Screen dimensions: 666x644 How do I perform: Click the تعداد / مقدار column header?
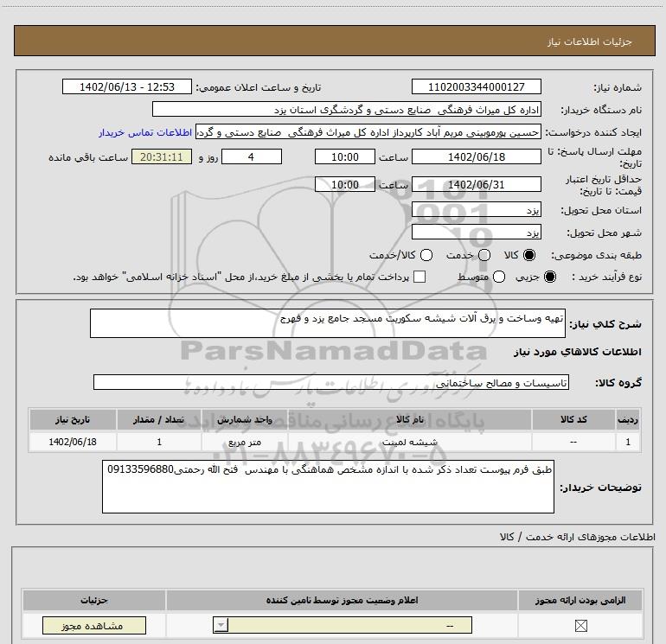159,419
